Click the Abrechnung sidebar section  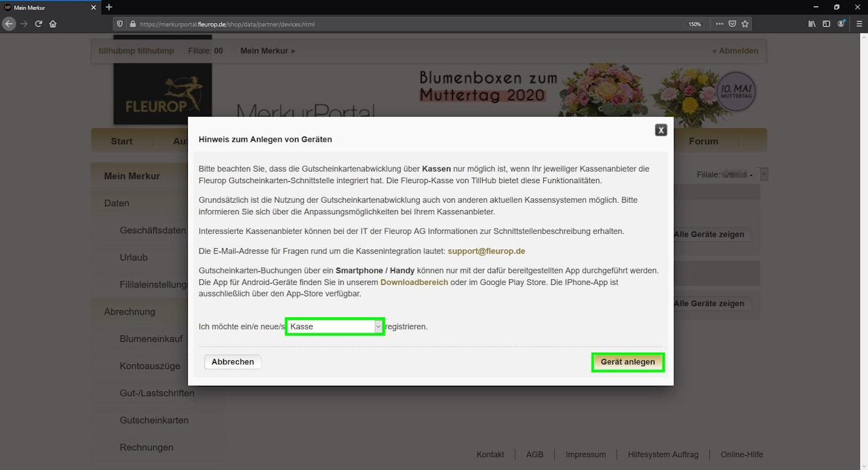point(130,312)
